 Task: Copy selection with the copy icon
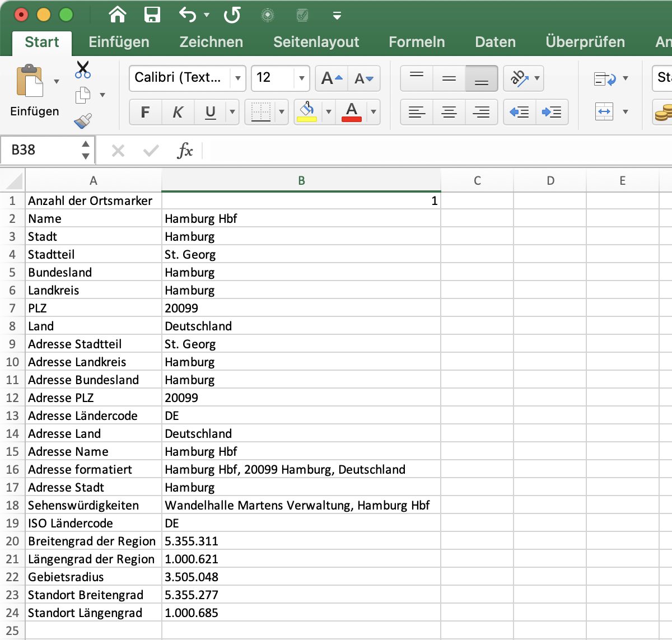coord(83,95)
